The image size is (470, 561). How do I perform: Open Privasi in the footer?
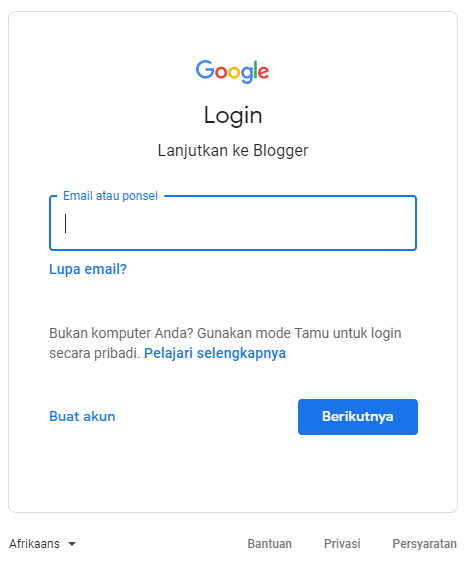point(342,544)
